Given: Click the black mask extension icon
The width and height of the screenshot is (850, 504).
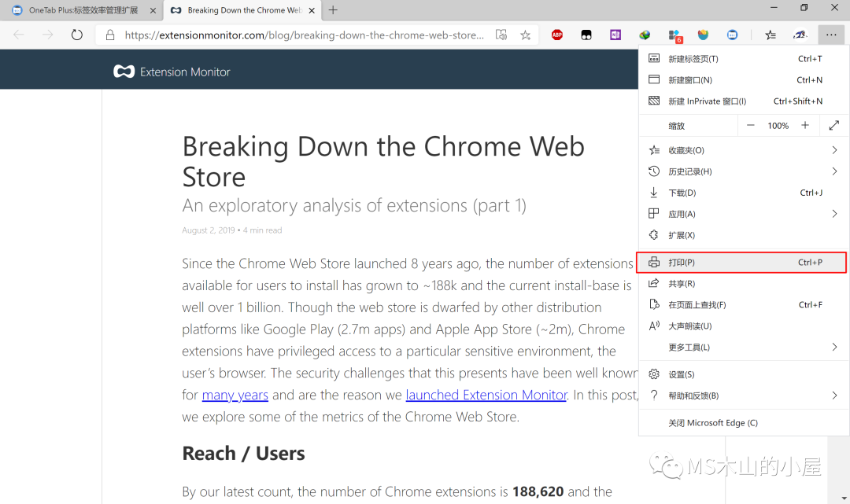Looking at the screenshot, I should point(586,35).
